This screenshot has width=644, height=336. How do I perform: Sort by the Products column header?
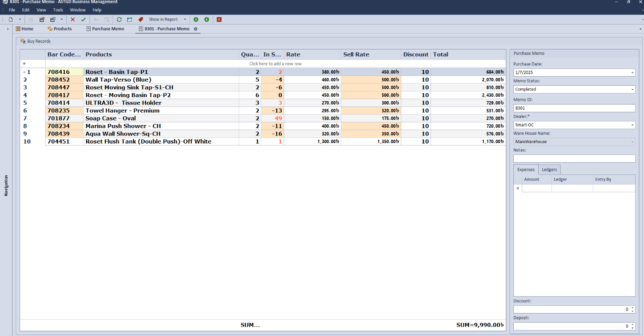pyautogui.click(x=161, y=55)
